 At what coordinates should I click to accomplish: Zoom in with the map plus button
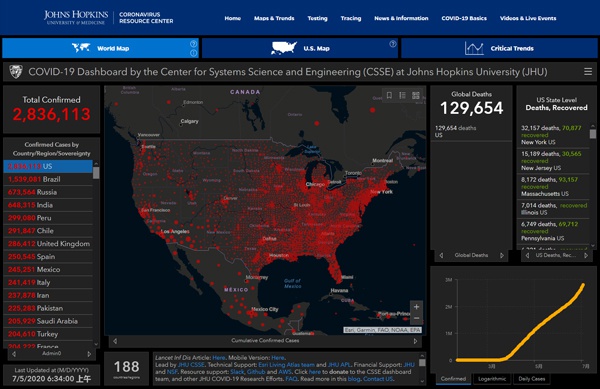(416, 307)
